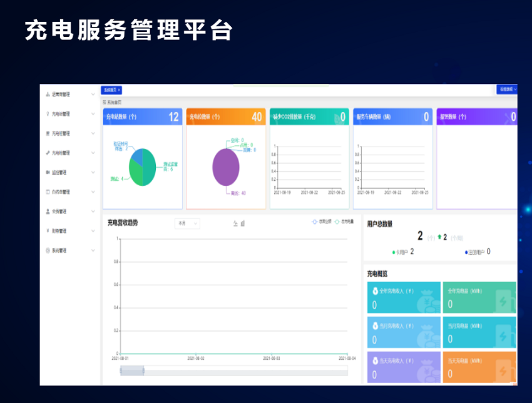Expand the 会员管理 menu chevron
The width and height of the screenshot is (532, 403).
point(93,212)
